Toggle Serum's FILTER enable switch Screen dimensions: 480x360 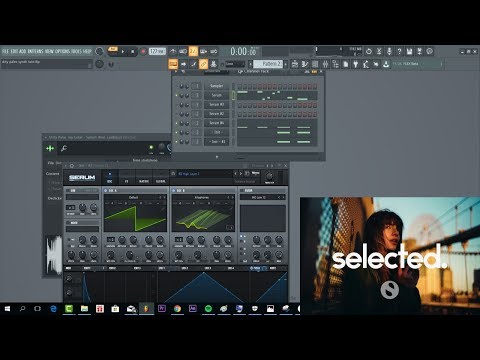[242, 191]
